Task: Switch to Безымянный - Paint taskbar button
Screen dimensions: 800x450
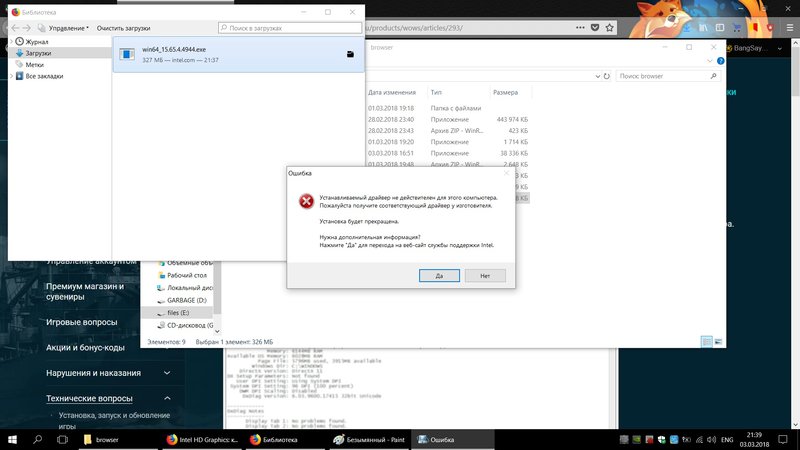Action: coord(369,439)
